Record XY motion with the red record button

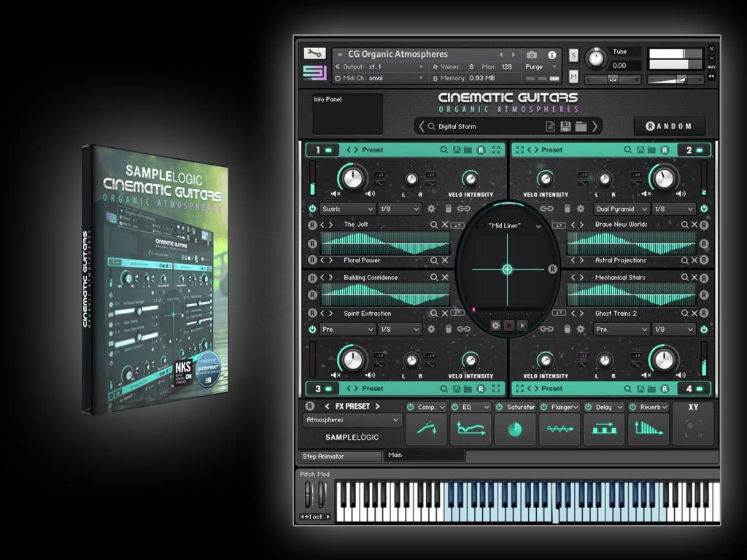pos(508,326)
